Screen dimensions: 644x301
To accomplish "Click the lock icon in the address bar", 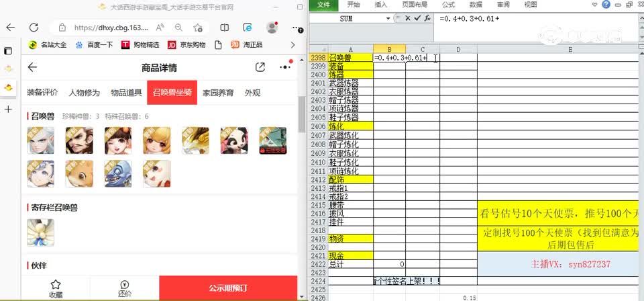I will click(62, 28).
